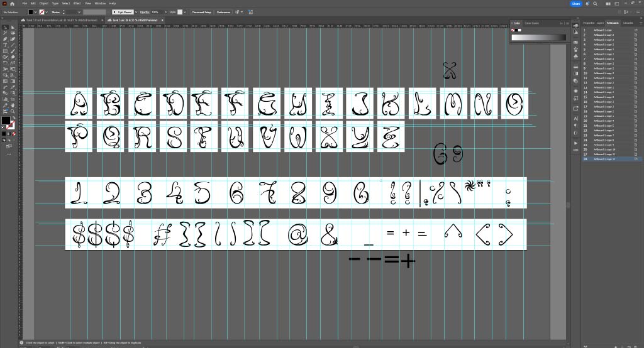This screenshot has width=644, height=348.
Task: Click the grayscale color ramp in Color panel
Action: point(540,37)
